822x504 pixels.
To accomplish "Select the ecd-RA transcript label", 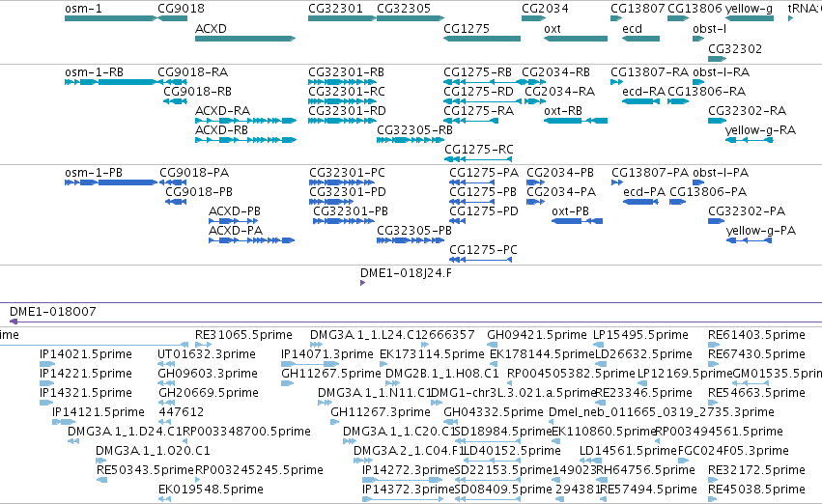I will [x=643, y=92].
